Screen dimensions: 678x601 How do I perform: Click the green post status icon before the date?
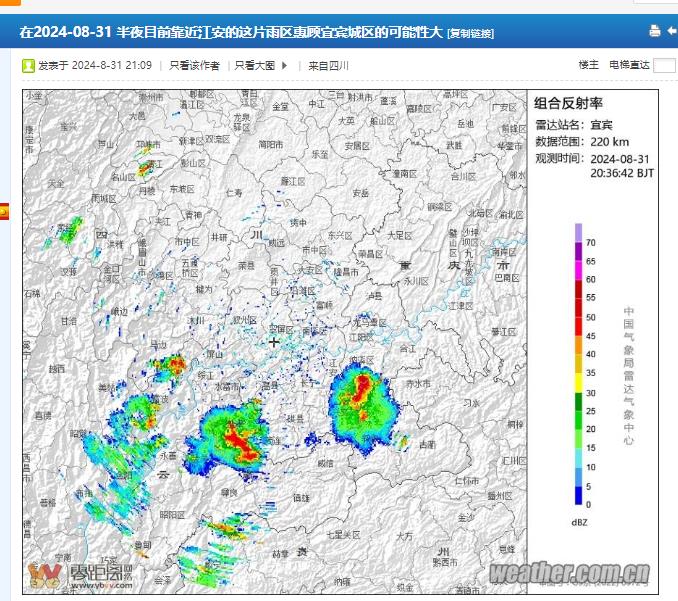click(x=29, y=66)
